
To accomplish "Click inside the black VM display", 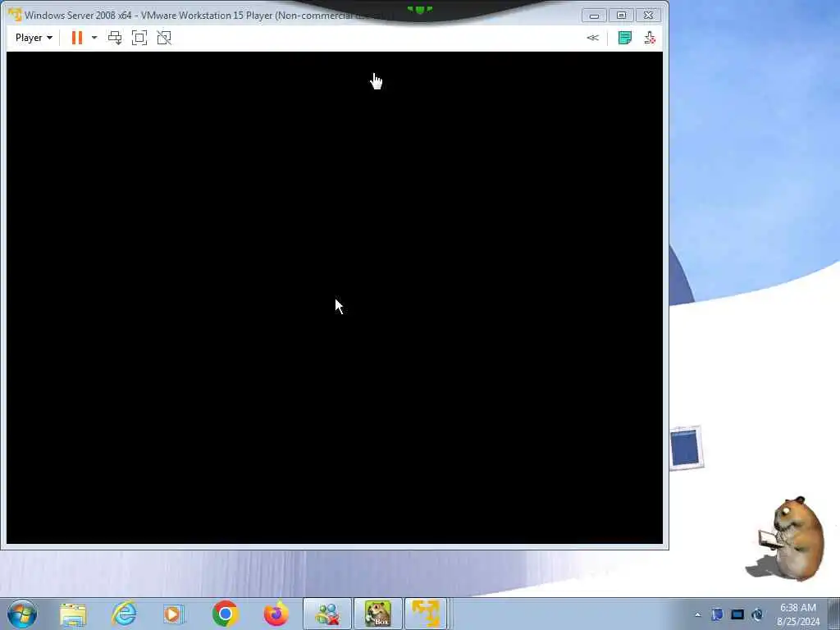I will [335, 297].
